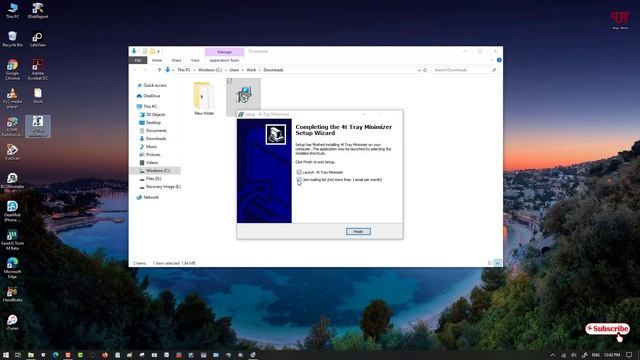This screenshot has width=640, height=360.
Task: Click Users in the address path
Action: pos(234,70)
